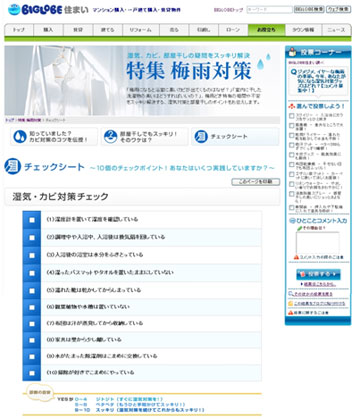The height and width of the screenshot is (419, 360).
Task: Click folder icon for blog paste link
Action: click(291, 304)
